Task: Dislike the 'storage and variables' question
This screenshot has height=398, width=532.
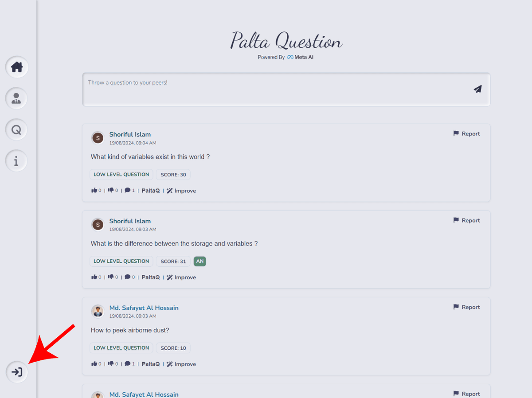Action: [111, 277]
